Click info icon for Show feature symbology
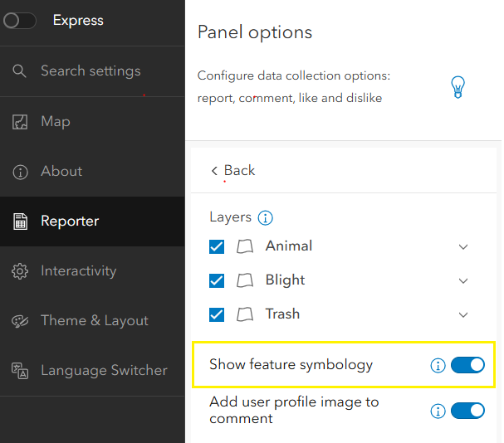 click(x=438, y=366)
